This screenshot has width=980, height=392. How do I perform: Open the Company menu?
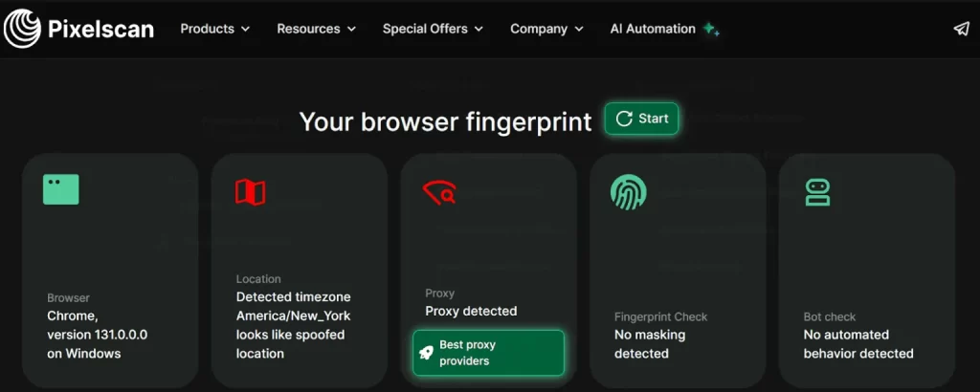tap(546, 29)
